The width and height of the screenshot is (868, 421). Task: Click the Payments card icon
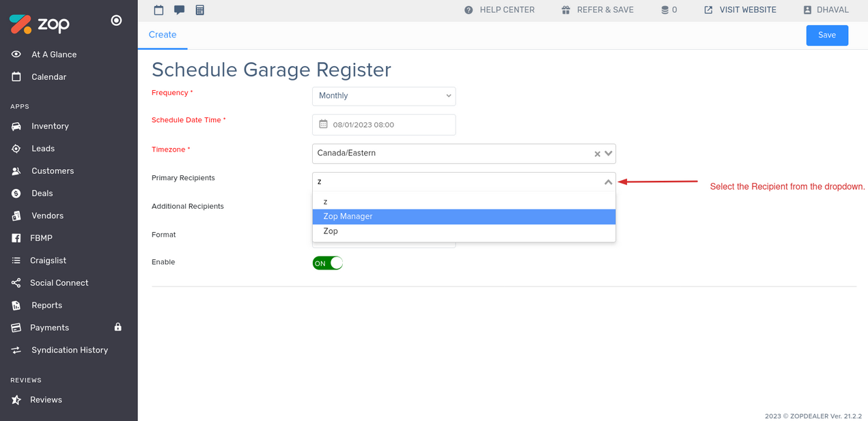point(16,328)
